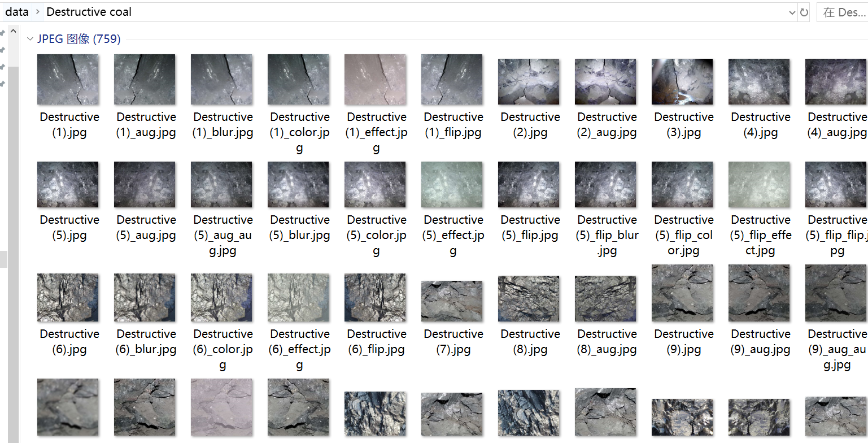Select Destructive (1).jpg thumbnail
The height and width of the screenshot is (443, 868).
[68, 80]
